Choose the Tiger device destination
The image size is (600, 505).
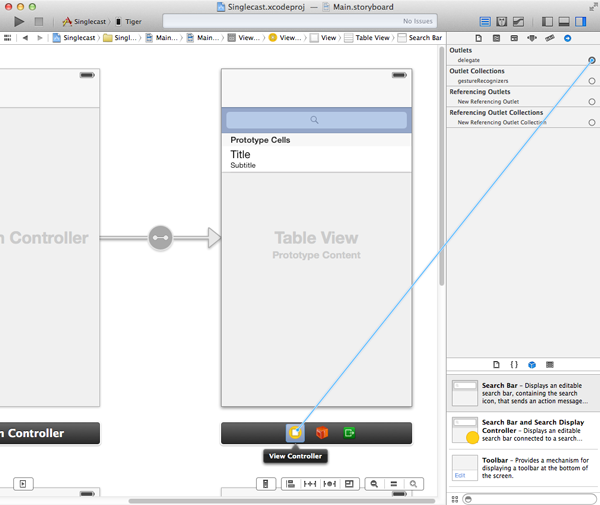click(129, 22)
